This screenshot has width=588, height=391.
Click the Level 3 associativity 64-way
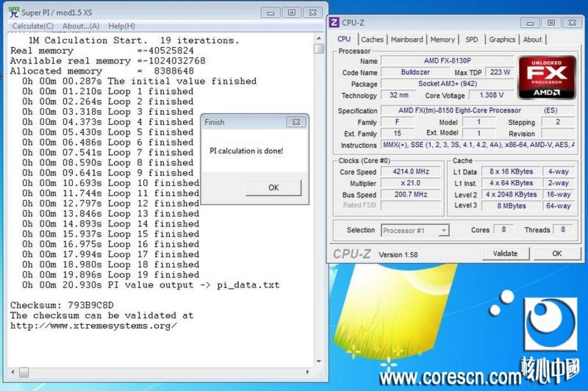559,206
